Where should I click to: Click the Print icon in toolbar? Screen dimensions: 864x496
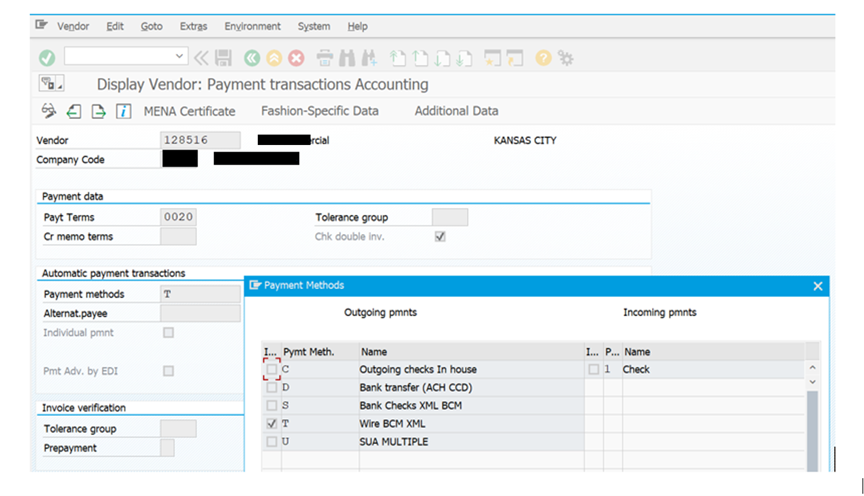click(x=323, y=58)
